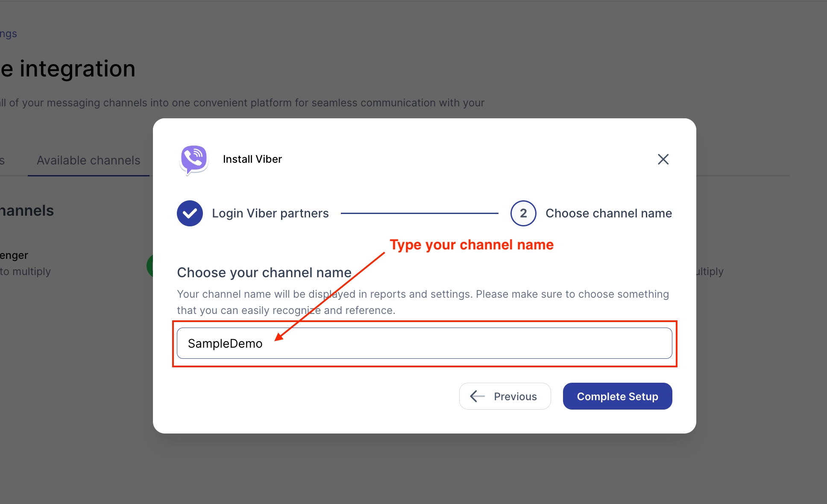Click the Choose your channel name heading
Image resolution: width=827 pixels, height=504 pixels.
264,273
